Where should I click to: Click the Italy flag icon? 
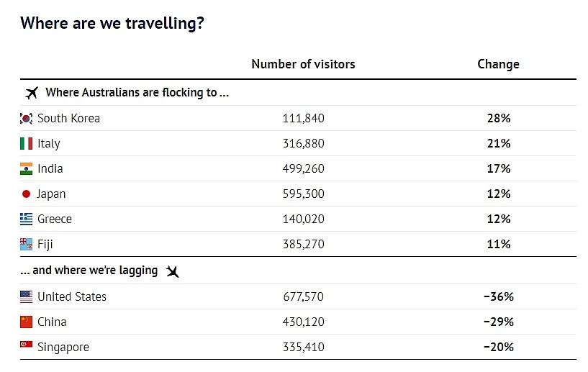click(x=26, y=144)
